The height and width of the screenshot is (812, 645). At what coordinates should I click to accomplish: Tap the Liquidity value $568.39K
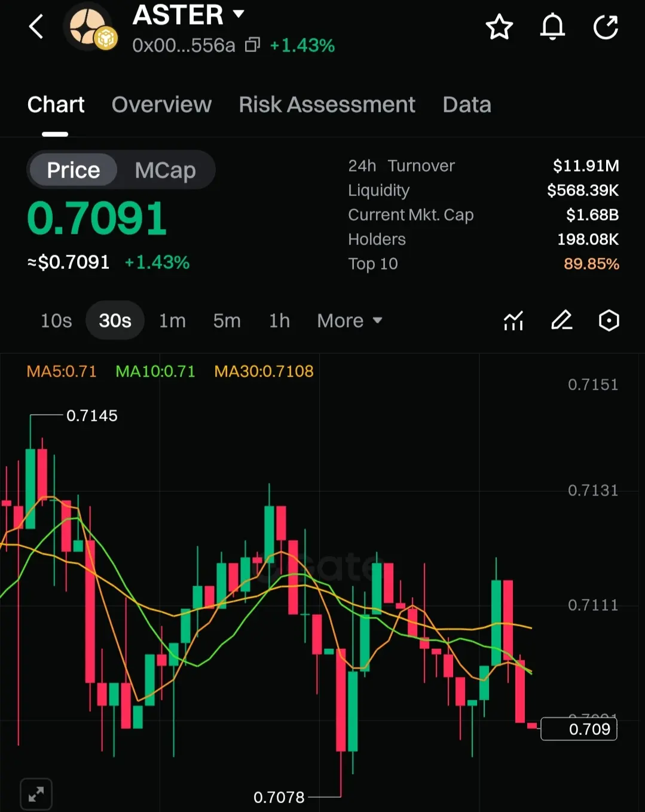pyautogui.click(x=583, y=190)
